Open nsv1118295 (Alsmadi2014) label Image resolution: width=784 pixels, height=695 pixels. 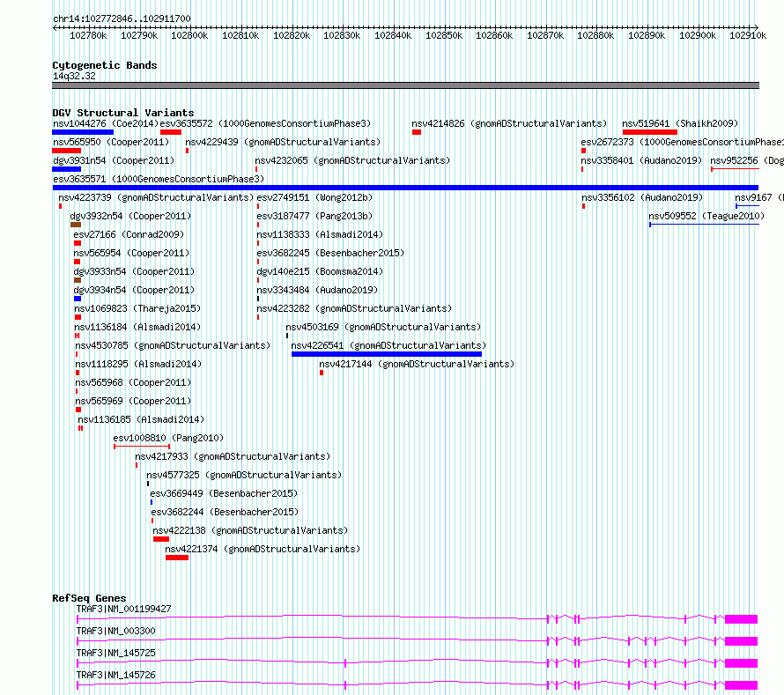138,364
